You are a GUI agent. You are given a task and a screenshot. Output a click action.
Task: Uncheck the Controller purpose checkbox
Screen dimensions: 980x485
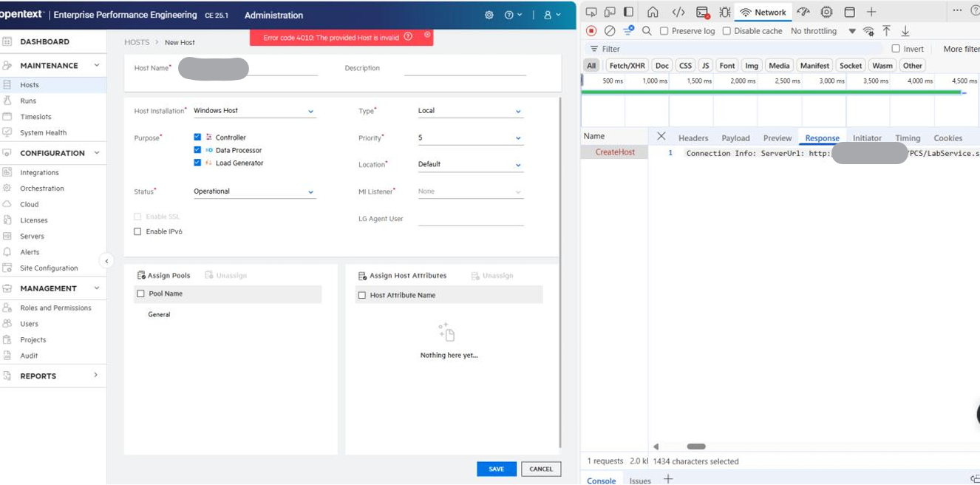[x=197, y=138]
